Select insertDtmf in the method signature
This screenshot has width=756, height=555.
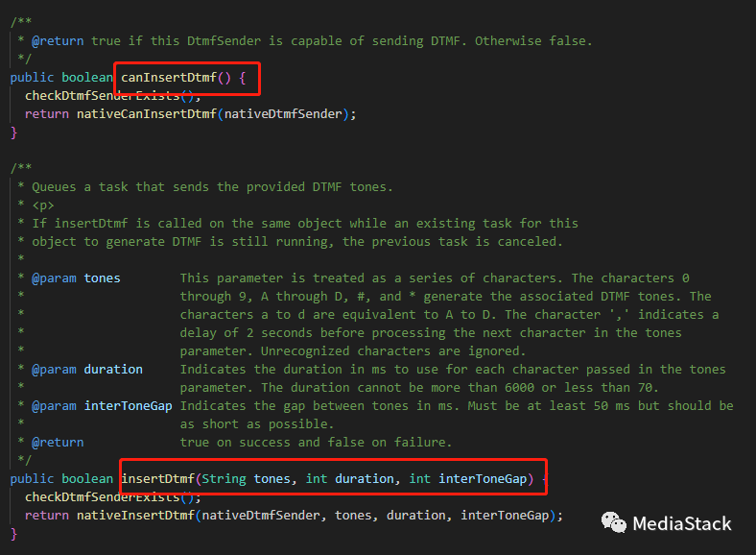coord(160,478)
